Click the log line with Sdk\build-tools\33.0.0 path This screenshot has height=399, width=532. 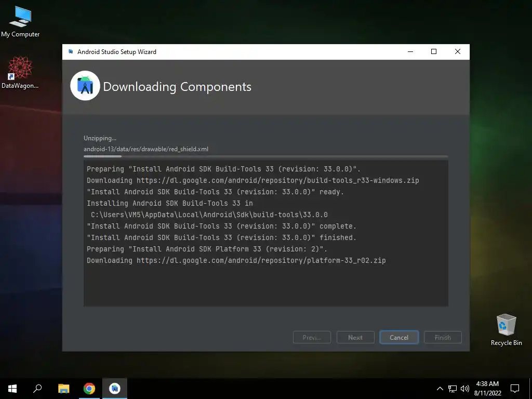(209, 215)
